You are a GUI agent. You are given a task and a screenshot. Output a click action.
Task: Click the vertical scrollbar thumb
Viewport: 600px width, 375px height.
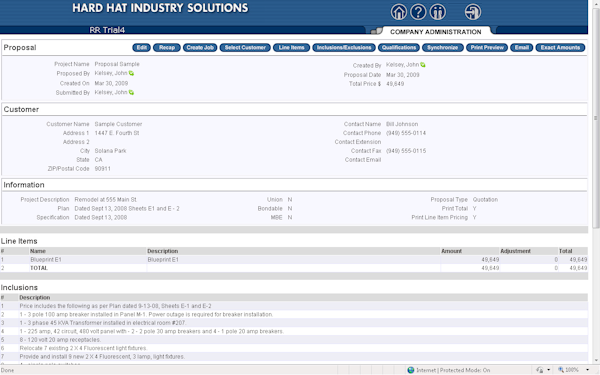[596, 119]
